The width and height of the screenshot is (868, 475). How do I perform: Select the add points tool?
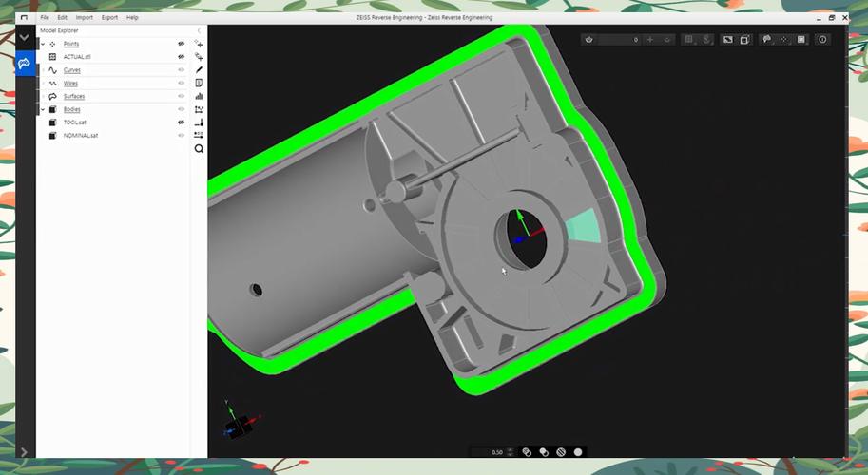coord(199,44)
